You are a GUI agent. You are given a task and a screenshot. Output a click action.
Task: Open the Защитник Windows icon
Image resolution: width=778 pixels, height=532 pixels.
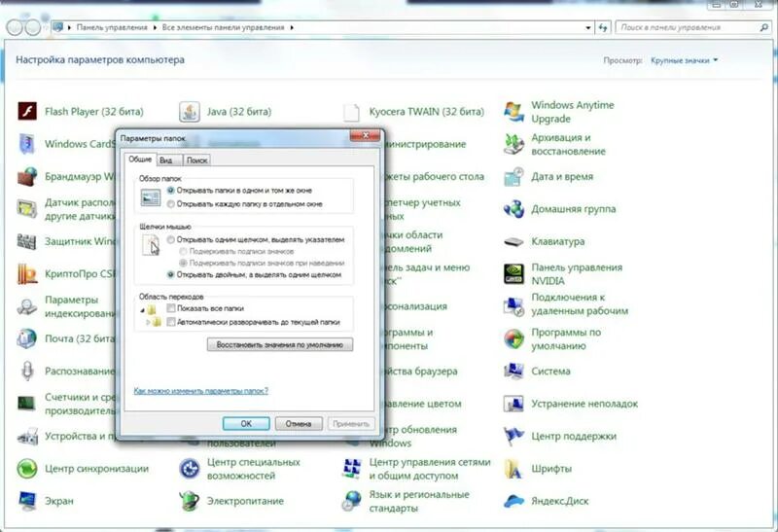click(x=27, y=241)
